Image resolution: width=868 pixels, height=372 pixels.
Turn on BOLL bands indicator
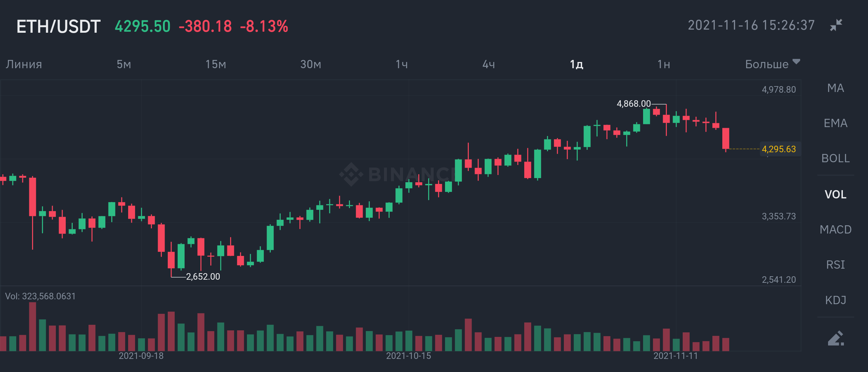tap(836, 158)
